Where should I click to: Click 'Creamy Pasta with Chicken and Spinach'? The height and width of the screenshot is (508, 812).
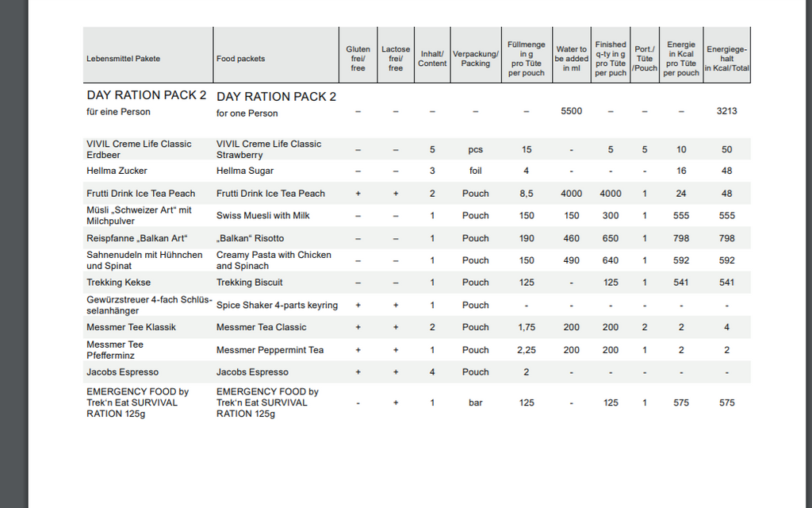coord(274,260)
